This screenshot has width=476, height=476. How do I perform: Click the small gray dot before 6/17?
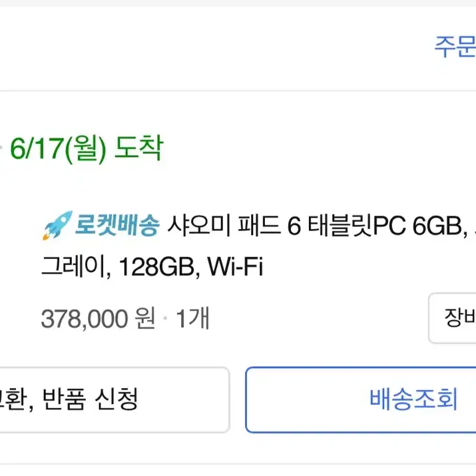pyautogui.click(x=1, y=148)
